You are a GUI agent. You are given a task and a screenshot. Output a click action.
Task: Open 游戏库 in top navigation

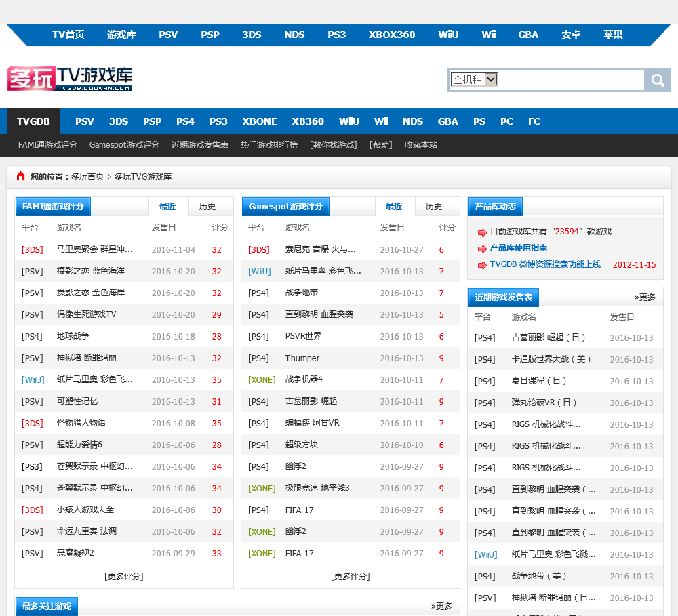121,35
